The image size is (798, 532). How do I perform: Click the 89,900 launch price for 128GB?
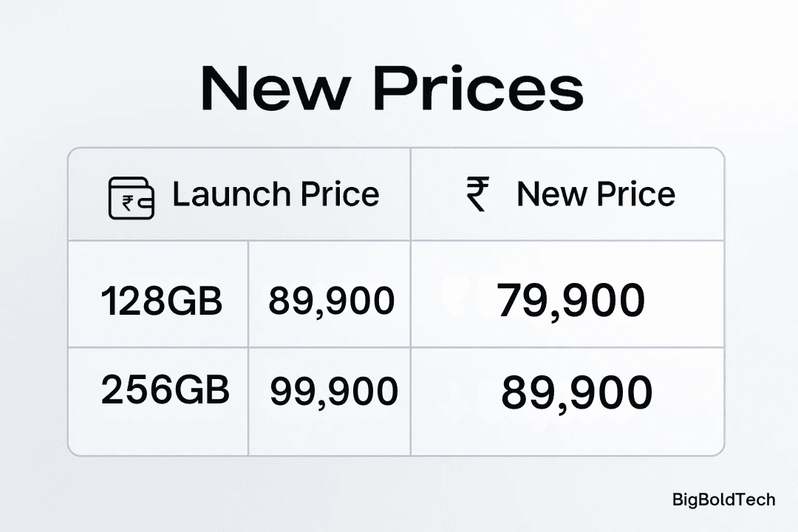pos(331,301)
